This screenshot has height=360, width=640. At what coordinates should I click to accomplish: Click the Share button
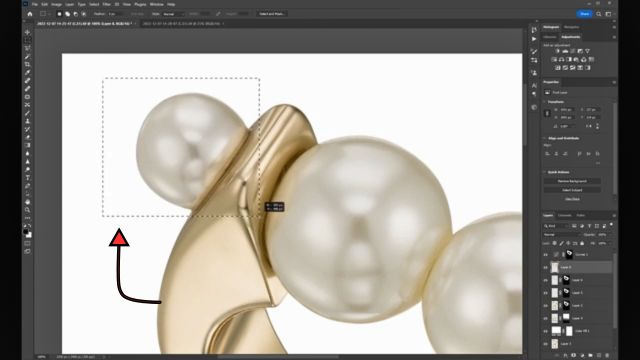coord(584,14)
